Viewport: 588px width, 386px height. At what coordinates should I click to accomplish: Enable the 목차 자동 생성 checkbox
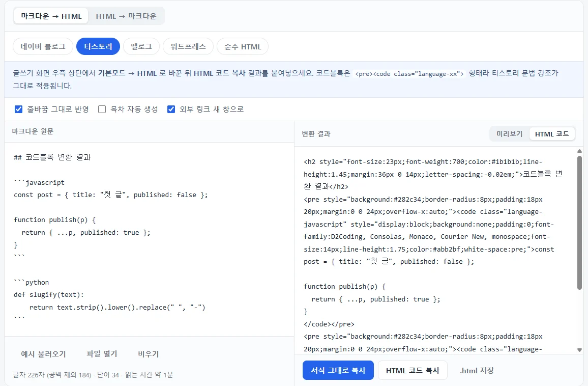(x=102, y=109)
